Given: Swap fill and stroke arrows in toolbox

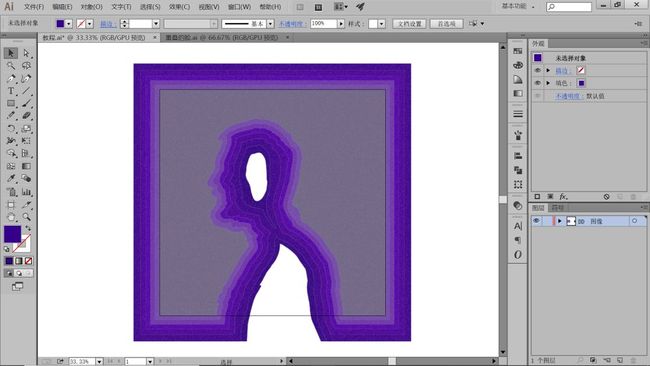Looking at the screenshot, I should (28, 228).
